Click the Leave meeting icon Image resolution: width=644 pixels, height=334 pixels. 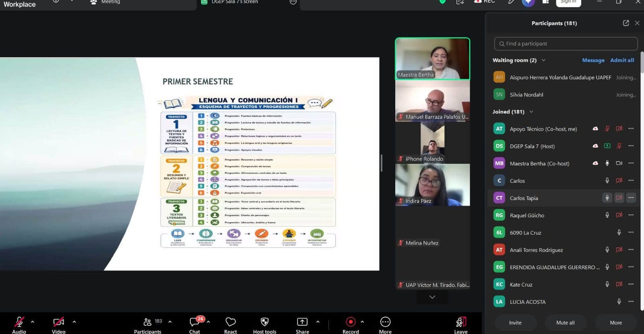pyautogui.click(x=461, y=322)
